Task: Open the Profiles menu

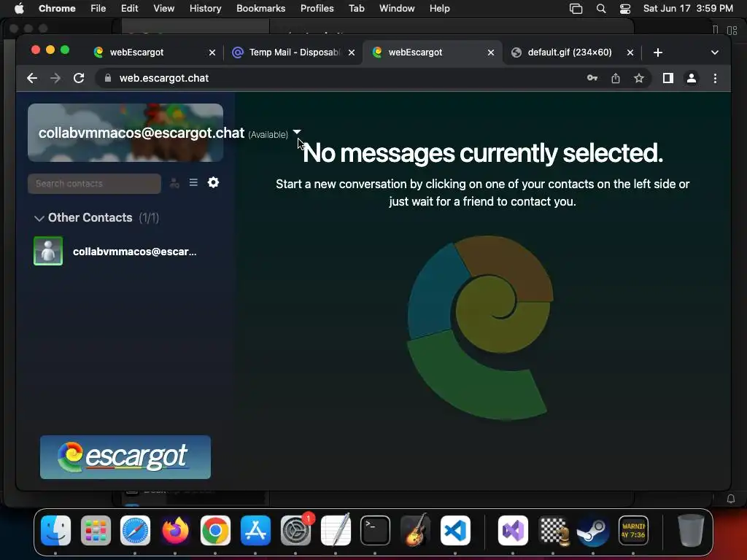Action: point(317,8)
